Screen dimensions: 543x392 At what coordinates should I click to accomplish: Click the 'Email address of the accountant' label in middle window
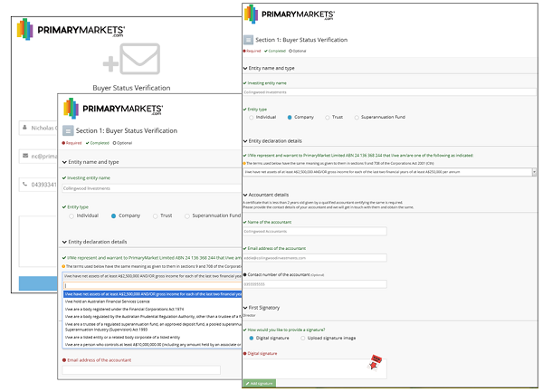pos(99,360)
